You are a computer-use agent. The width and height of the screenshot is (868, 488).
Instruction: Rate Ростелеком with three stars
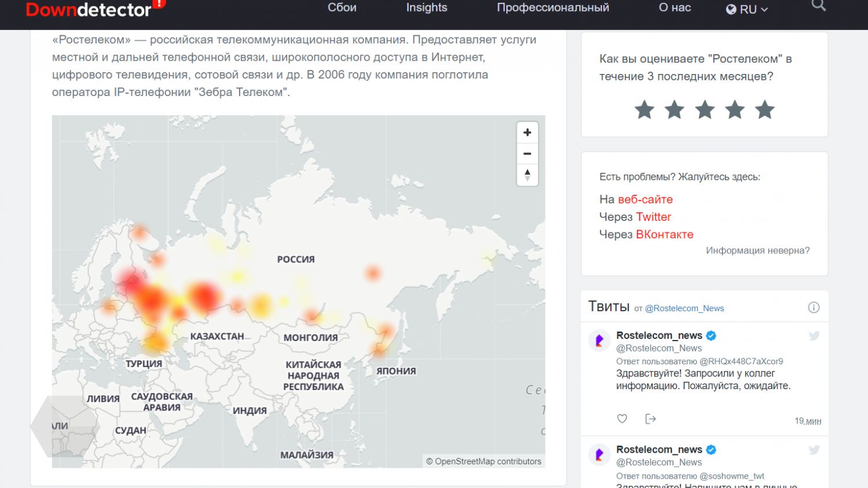pos(704,109)
